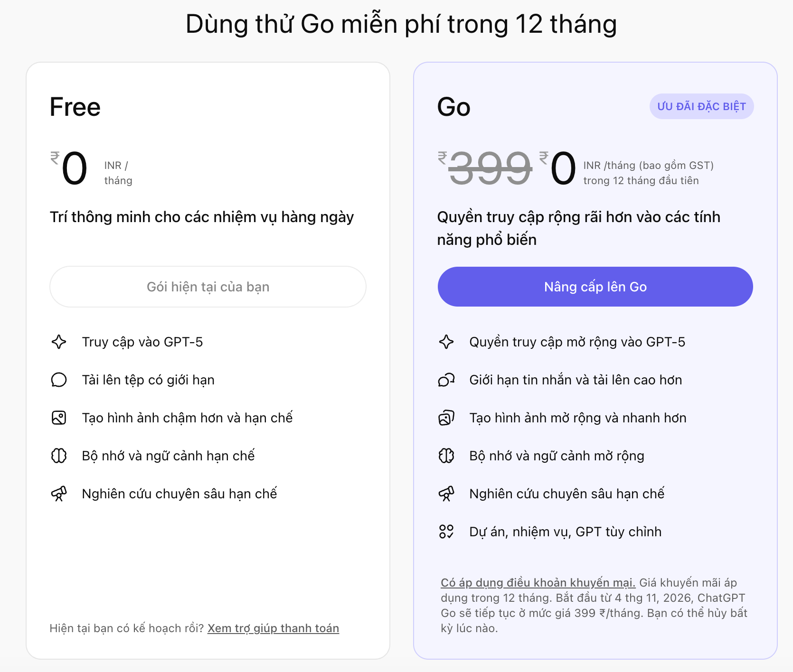Click the image icon beside Tạo hình ảnh chậm hơn
Image resolution: width=793 pixels, height=672 pixels.
[x=59, y=418]
